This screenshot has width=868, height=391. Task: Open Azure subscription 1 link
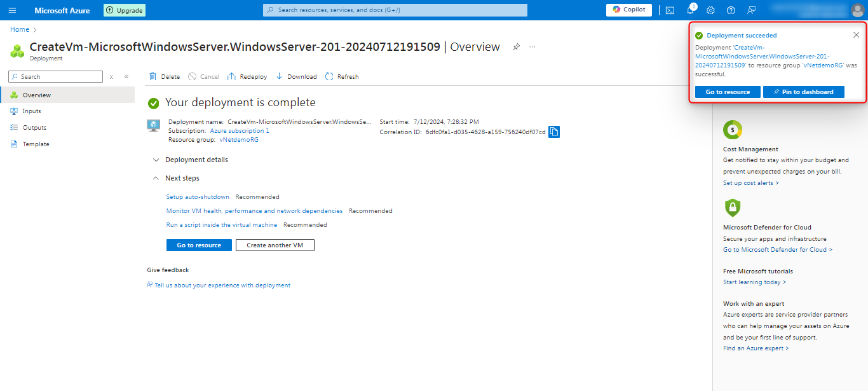pyautogui.click(x=240, y=130)
